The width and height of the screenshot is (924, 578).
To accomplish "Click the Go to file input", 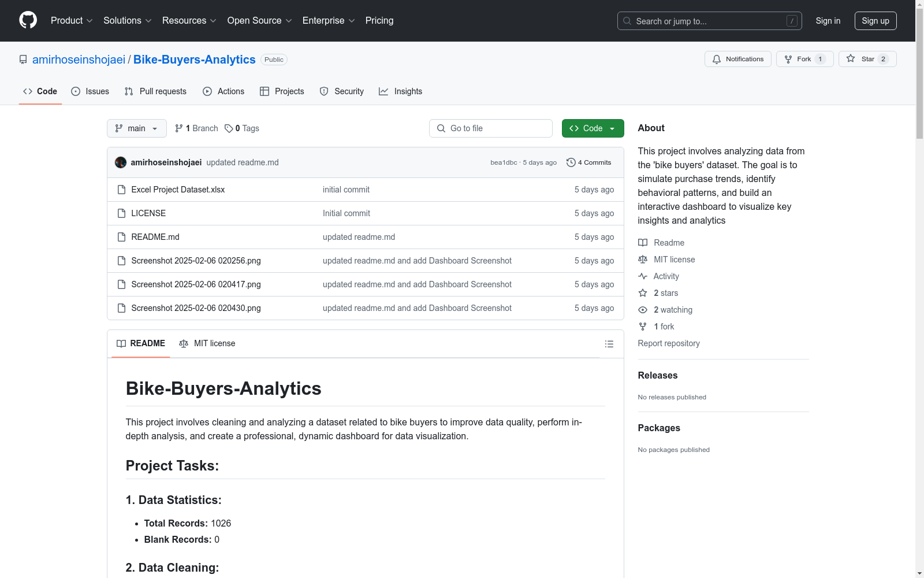I will (491, 128).
